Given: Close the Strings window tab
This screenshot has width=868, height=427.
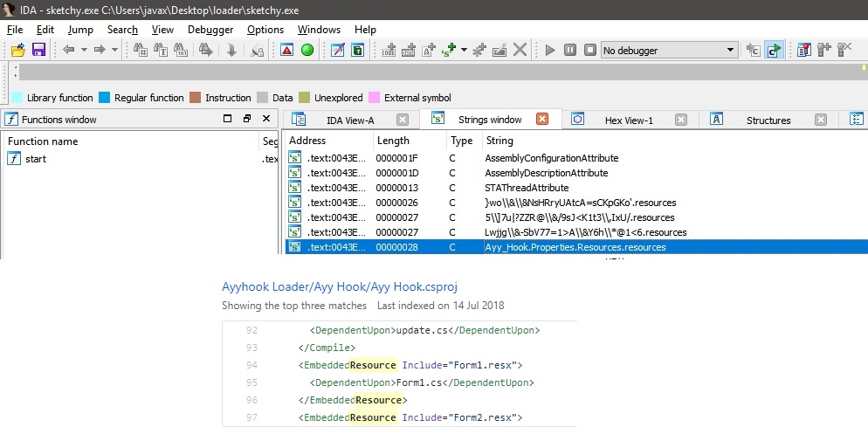Looking at the screenshot, I should coord(542,119).
